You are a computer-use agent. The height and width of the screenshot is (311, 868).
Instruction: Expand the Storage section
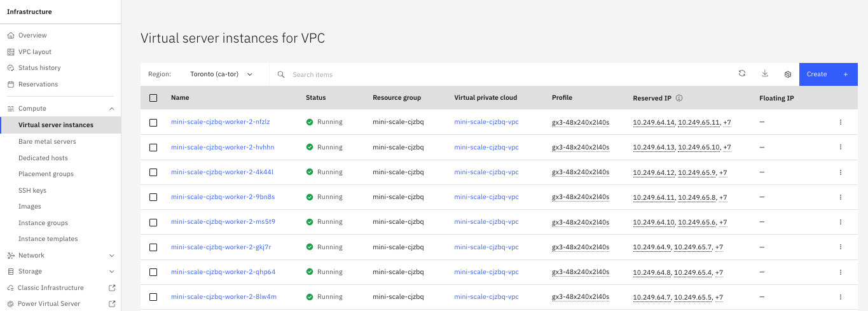[x=112, y=272]
